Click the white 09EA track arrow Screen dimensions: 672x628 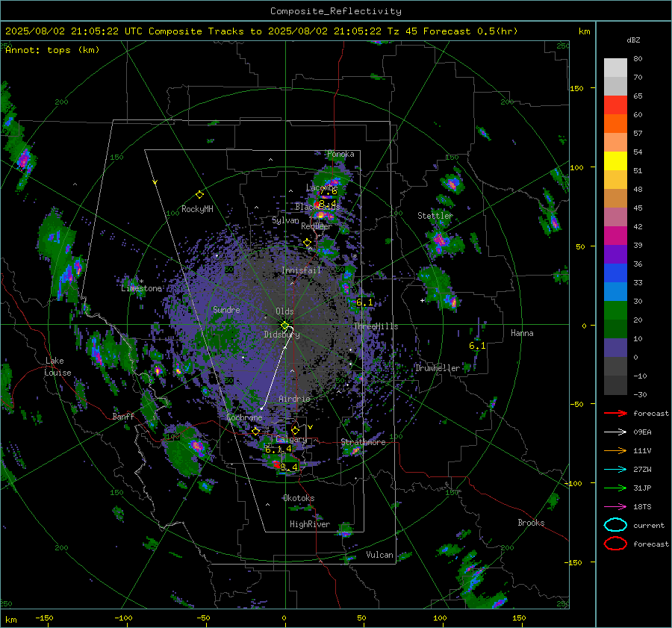pos(615,432)
